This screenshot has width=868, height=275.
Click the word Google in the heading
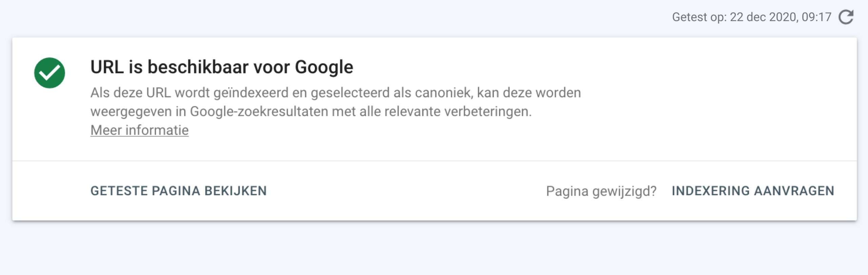[324, 67]
